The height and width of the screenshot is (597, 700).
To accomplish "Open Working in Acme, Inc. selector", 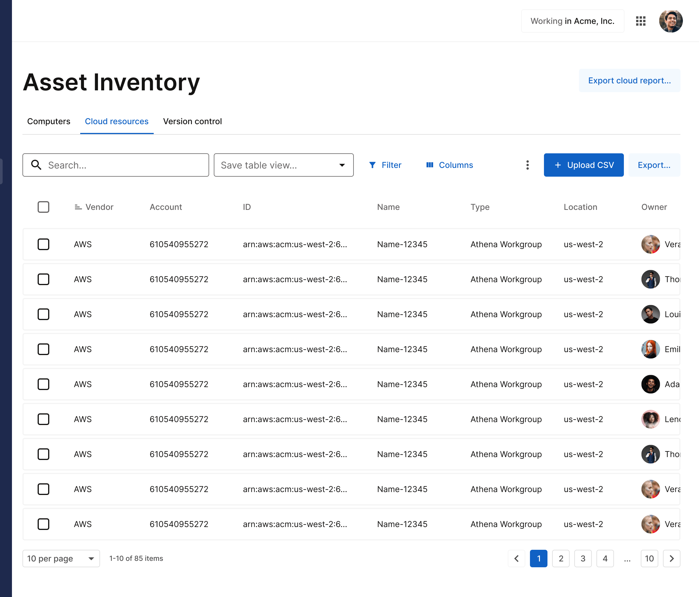I will pos(572,21).
